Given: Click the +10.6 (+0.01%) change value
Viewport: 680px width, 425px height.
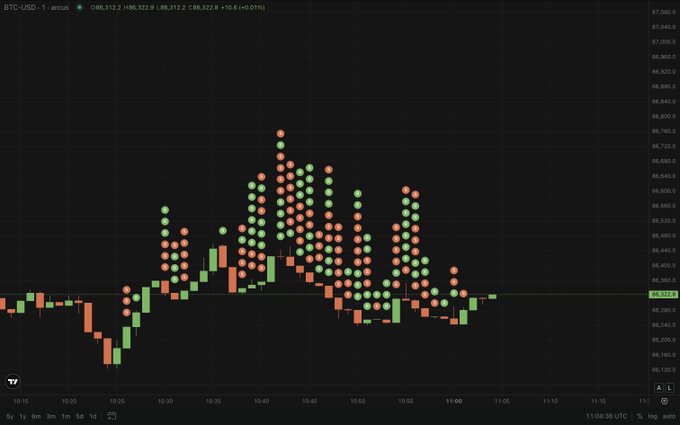Looking at the screenshot, I should (x=243, y=7).
